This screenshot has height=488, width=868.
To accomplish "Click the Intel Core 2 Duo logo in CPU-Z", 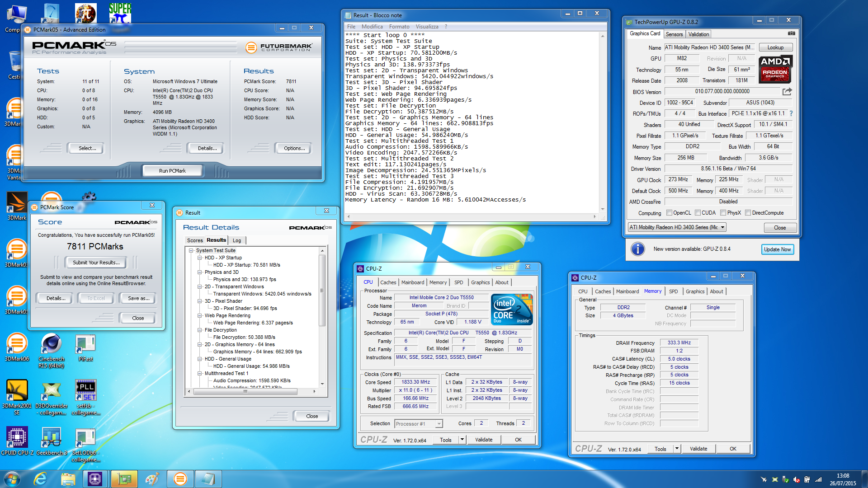I will click(x=512, y=310).
